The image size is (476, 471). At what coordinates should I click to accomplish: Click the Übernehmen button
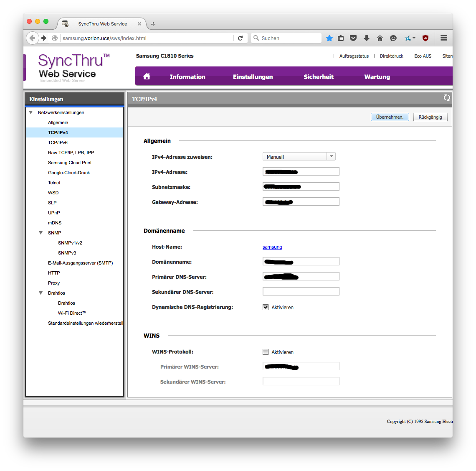390,117
